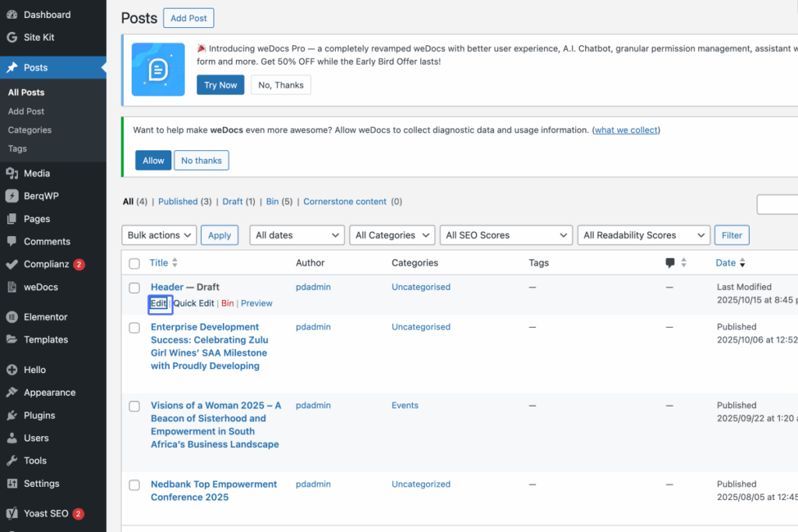Click the Posts pin icon
The image size is (798, 532).
pyautogui.click(x=12, y=68)
